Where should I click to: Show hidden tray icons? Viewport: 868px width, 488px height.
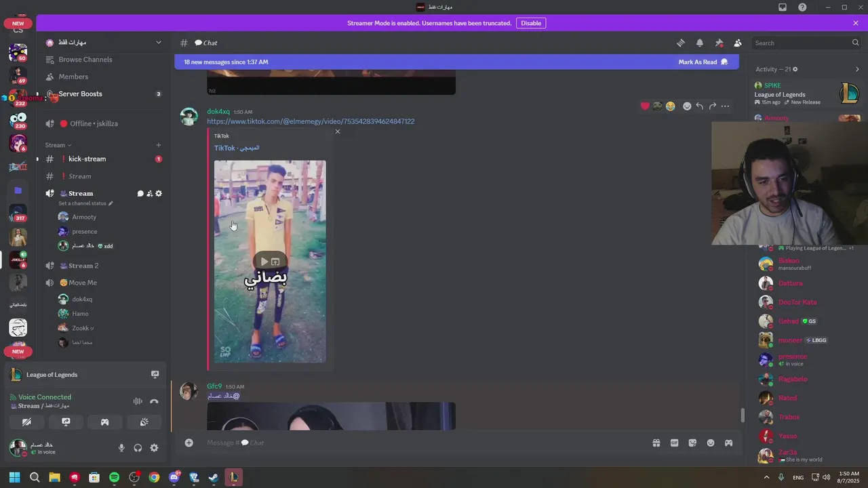[767, 477]
